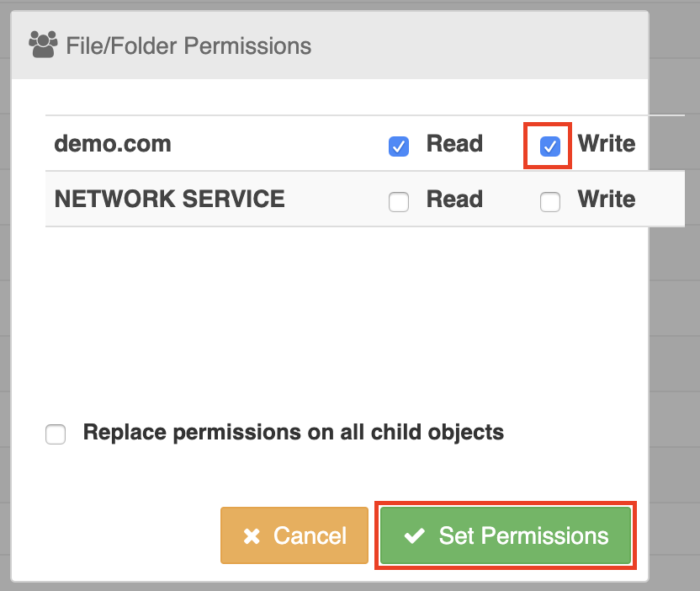The height and width of the screenshot is (591, 700).
Task: Click the Read label in demo.com row
Action: coord(454,143)
